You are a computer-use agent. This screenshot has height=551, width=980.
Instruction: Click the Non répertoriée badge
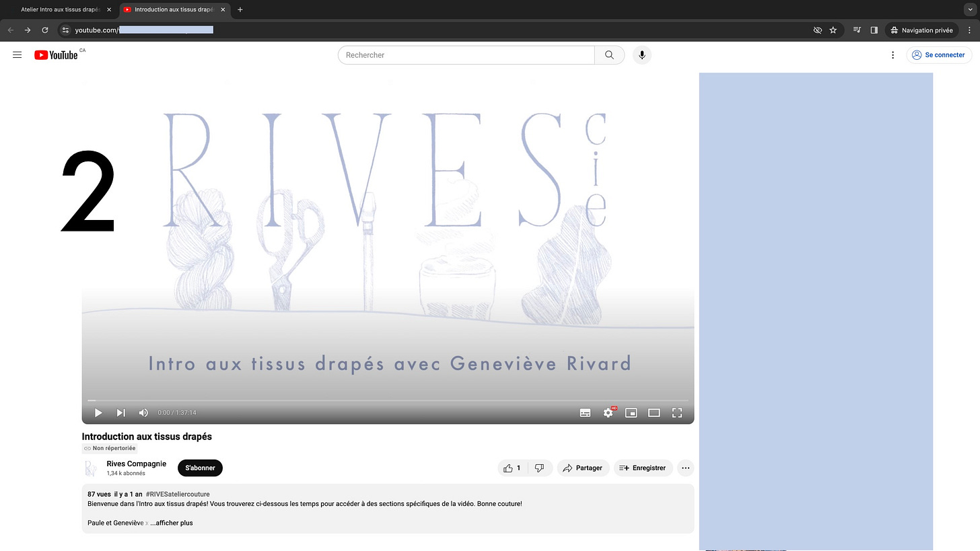click(109, 448)
